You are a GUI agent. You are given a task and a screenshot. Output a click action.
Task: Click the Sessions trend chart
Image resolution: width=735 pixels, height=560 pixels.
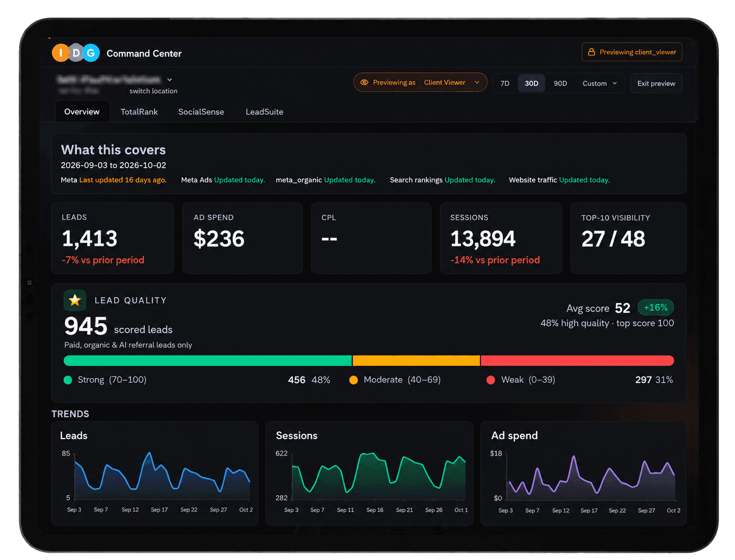tap(370, 473)
